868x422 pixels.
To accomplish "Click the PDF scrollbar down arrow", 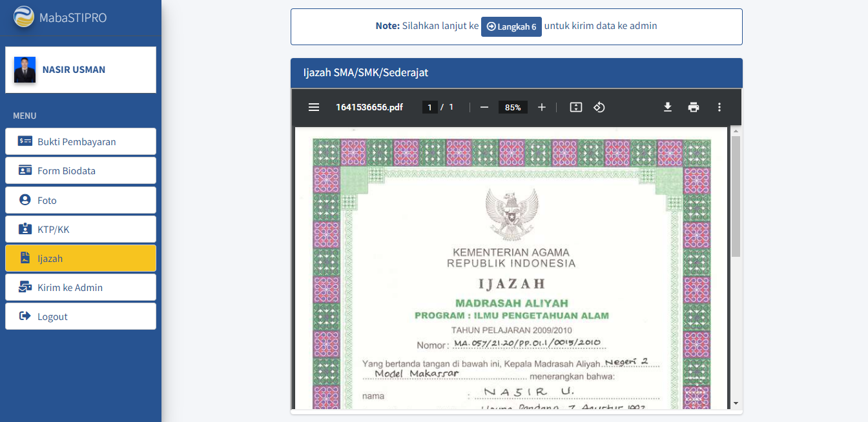I will 736,403.
